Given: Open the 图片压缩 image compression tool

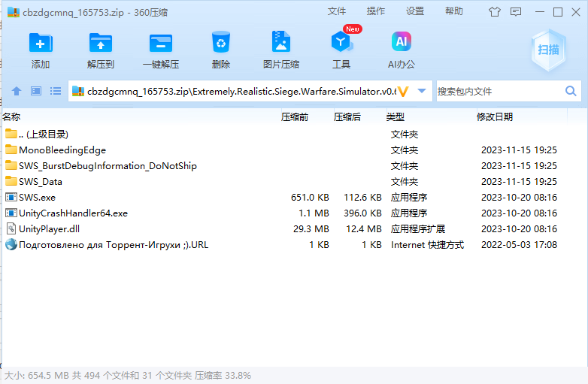Looking at the screenshot, I should [x=281, y=41].
